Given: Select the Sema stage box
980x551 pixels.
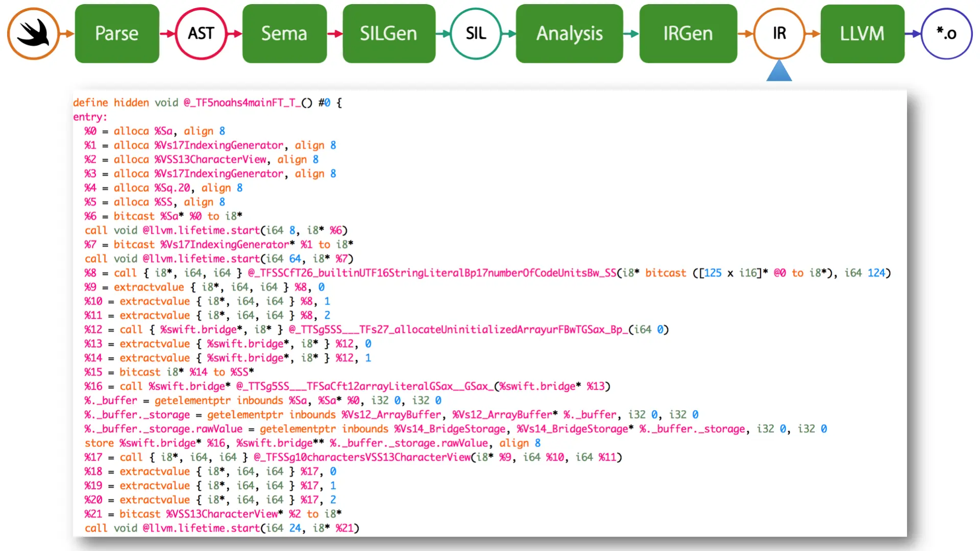Looking at the screenshot, I should click(x=284, y=34).
